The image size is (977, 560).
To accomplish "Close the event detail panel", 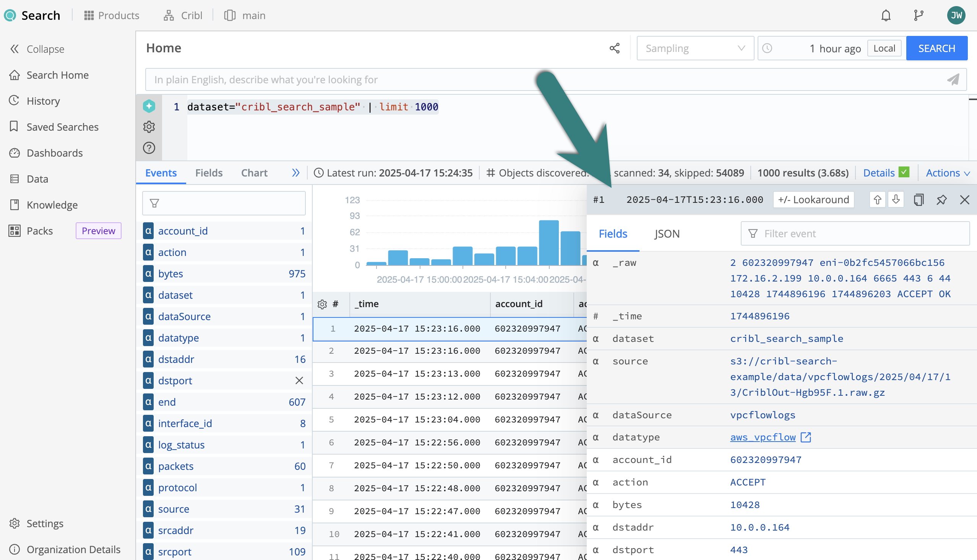I will tap(964, 200).
